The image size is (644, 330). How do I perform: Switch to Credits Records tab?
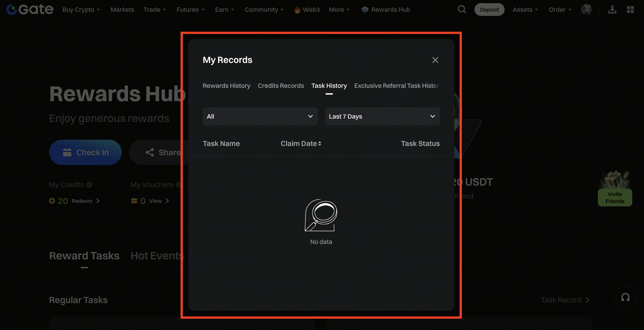pos(281,86)
